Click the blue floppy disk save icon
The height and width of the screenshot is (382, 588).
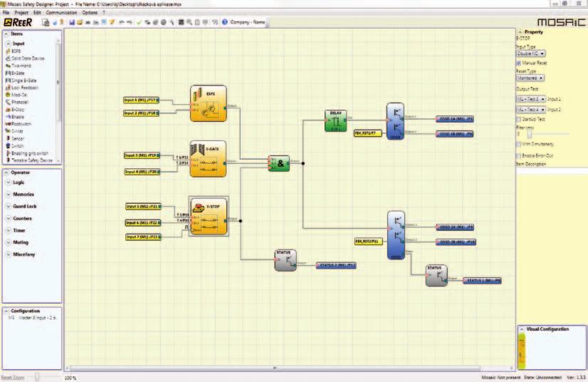pos(72,23)
